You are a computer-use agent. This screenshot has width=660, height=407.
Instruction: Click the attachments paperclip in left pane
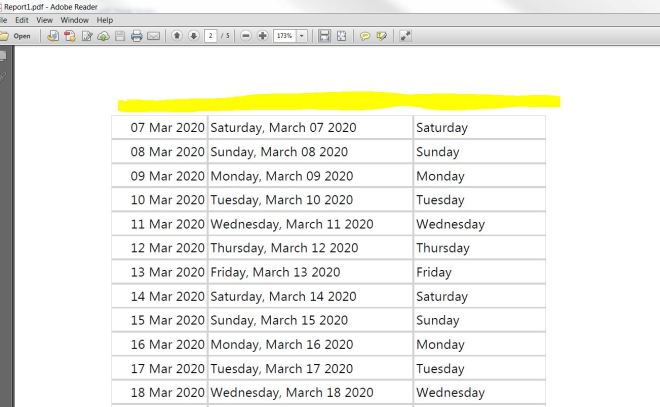[x=4, y=76]
